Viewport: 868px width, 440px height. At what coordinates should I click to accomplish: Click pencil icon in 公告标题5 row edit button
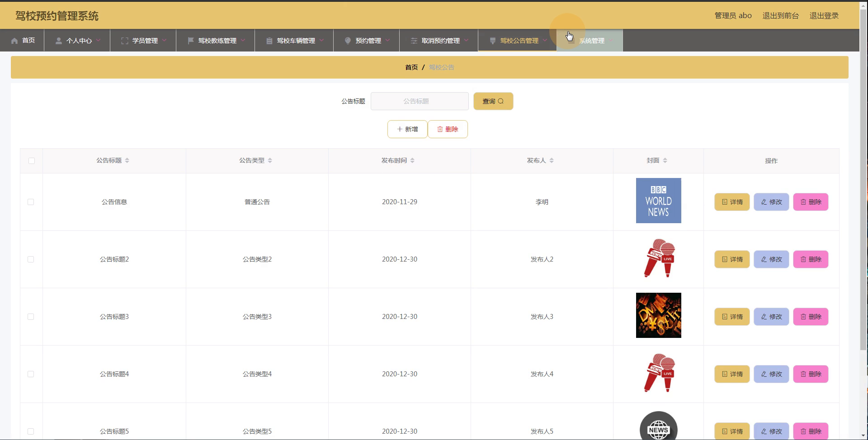764,431
